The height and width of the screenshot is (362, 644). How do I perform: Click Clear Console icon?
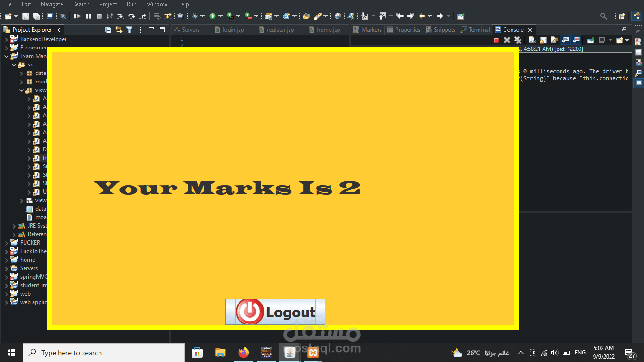tap(532, 41)
